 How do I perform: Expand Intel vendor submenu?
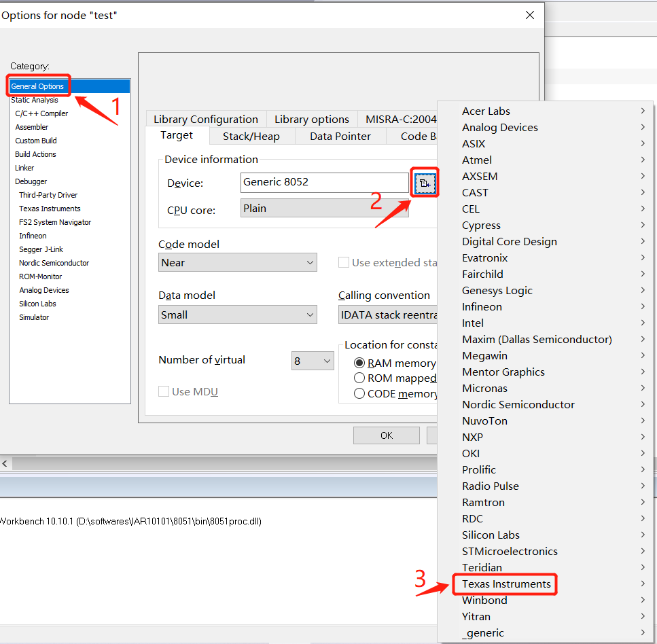click(x=545, y=323)
